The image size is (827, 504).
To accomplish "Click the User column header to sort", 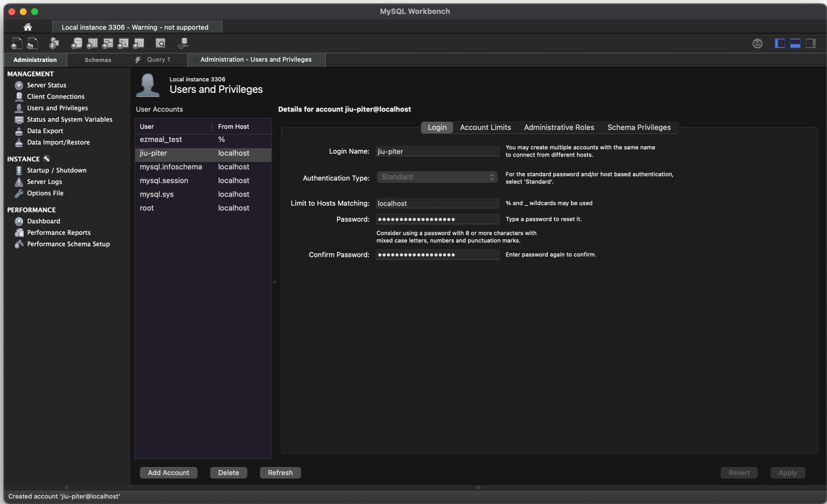I will click(174, 127).
